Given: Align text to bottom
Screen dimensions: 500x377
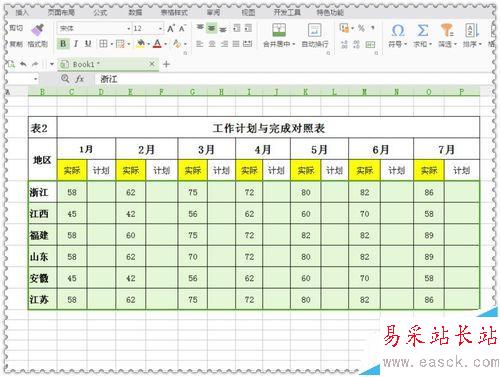Looking at the screenshot, I should (223, 29).
